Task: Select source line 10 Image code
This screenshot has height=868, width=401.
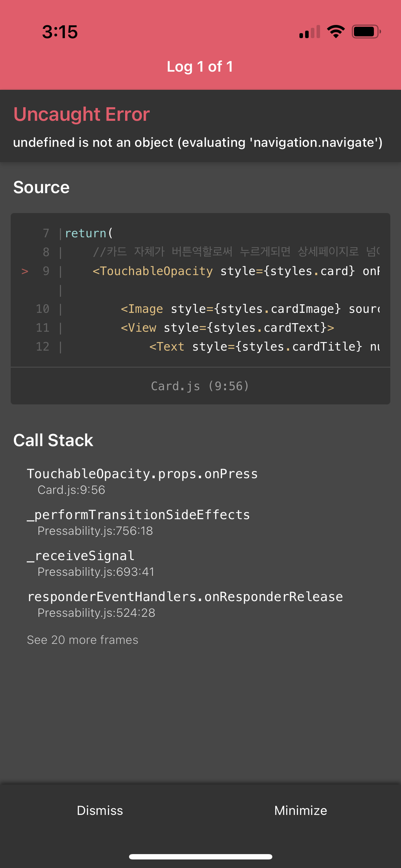Action: click(250, 309)
